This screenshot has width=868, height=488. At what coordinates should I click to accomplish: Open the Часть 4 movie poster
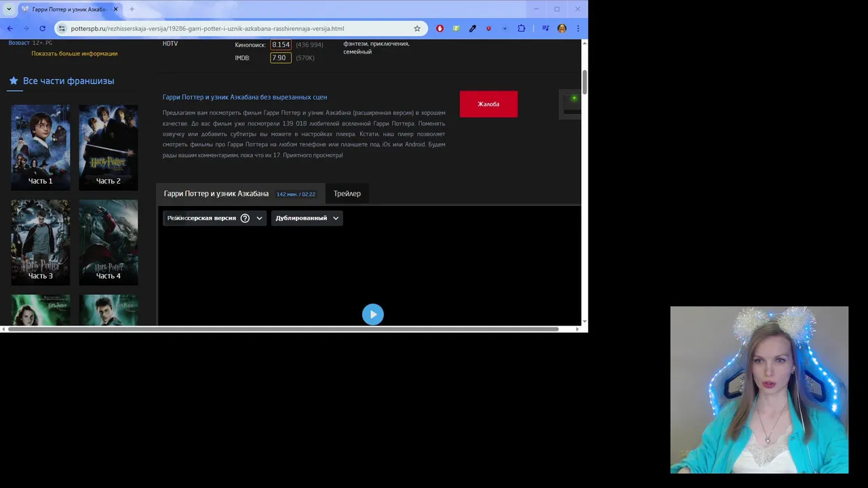point(108,242)
